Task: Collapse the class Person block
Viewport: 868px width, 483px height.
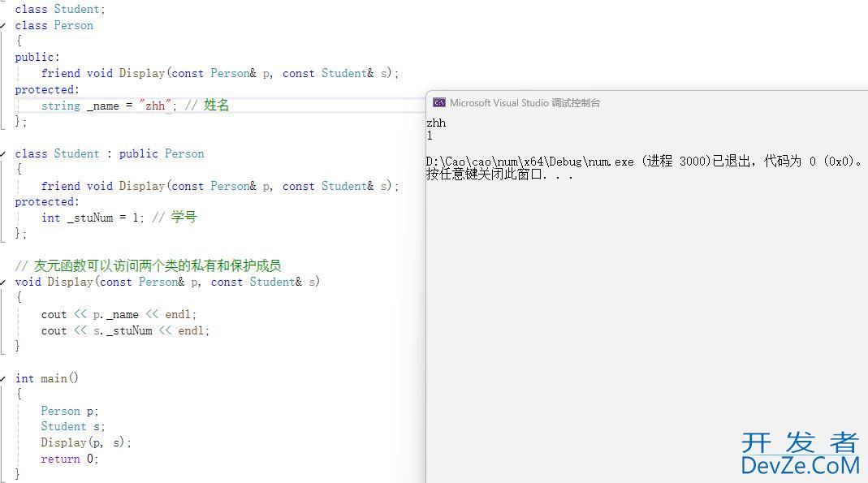Action: pos(2,25)
